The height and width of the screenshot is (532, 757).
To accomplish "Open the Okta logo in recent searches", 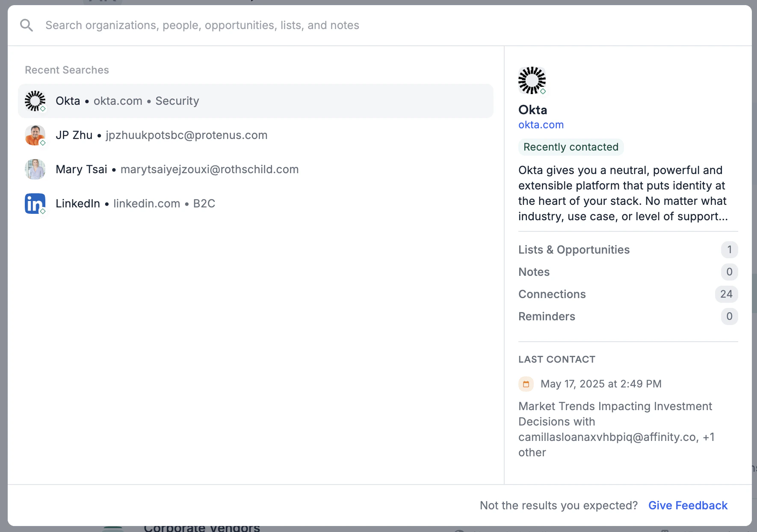I will click(35, 101).
